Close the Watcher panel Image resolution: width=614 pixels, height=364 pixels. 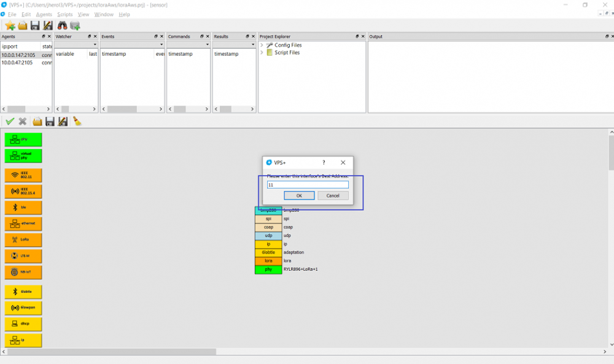tap(95, 36)
